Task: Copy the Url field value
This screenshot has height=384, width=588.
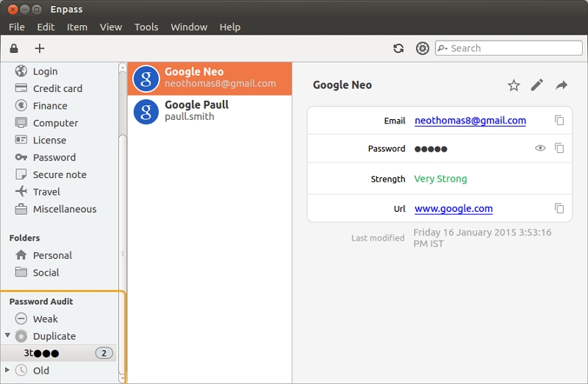Action: (x=559, y=208)
